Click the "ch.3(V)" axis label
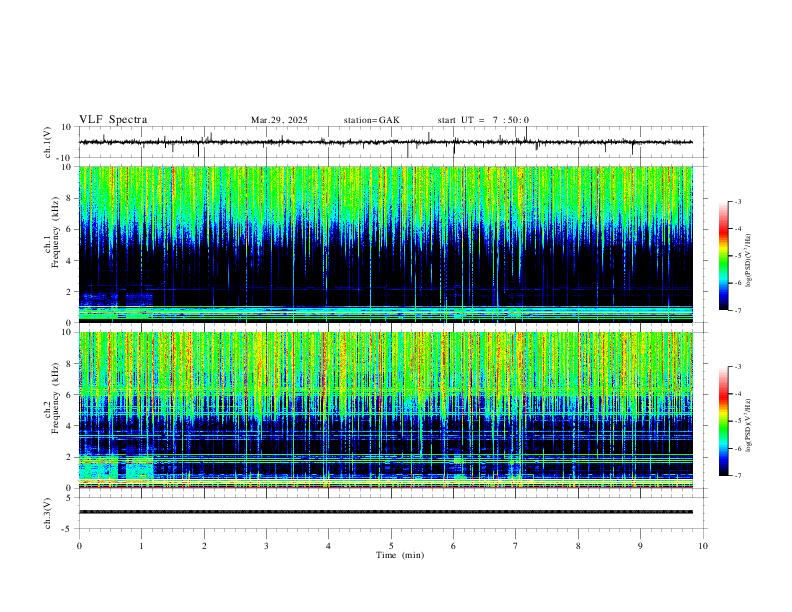Viewport: 792px width, 612px height. 48,513
